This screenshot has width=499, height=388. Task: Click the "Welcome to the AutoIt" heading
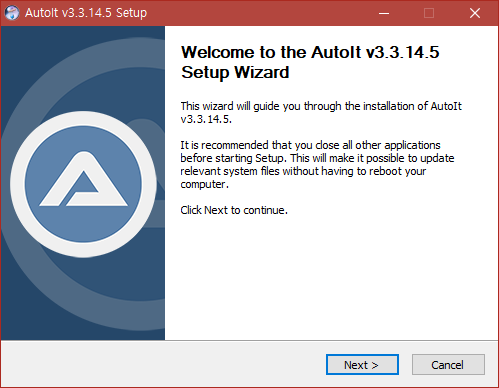click(x=310, y=52)
